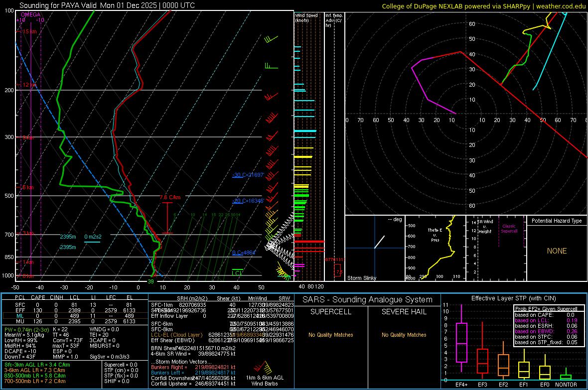Click the SHIP = 0.0 value
The image size is (588, 390).
[117, 381]
